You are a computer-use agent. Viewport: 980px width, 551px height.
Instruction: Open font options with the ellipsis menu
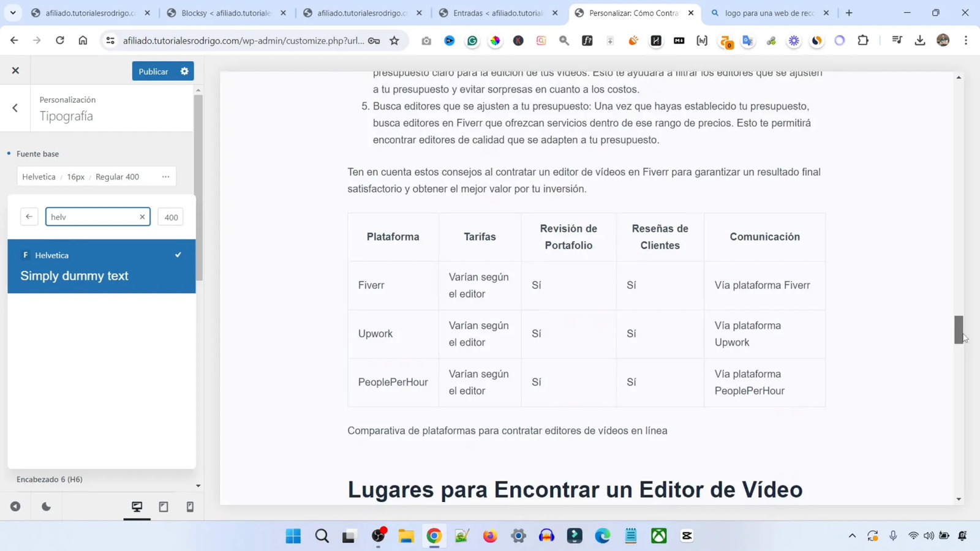pos(165,176)
